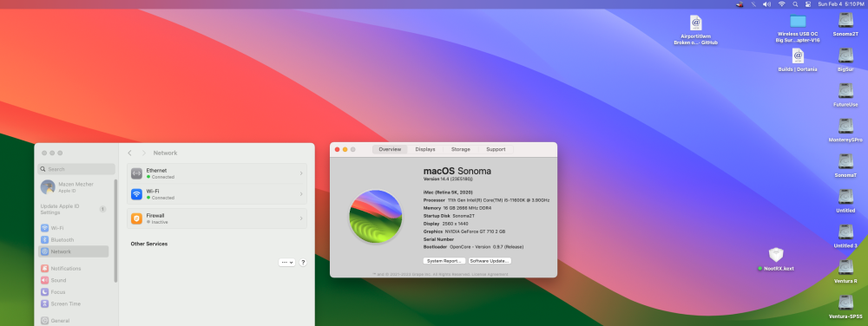Image resolution: width=868 pixels, height=326 pixels.
Task: Click the Display 2560 x 1440 text
Action: (445, 224)
